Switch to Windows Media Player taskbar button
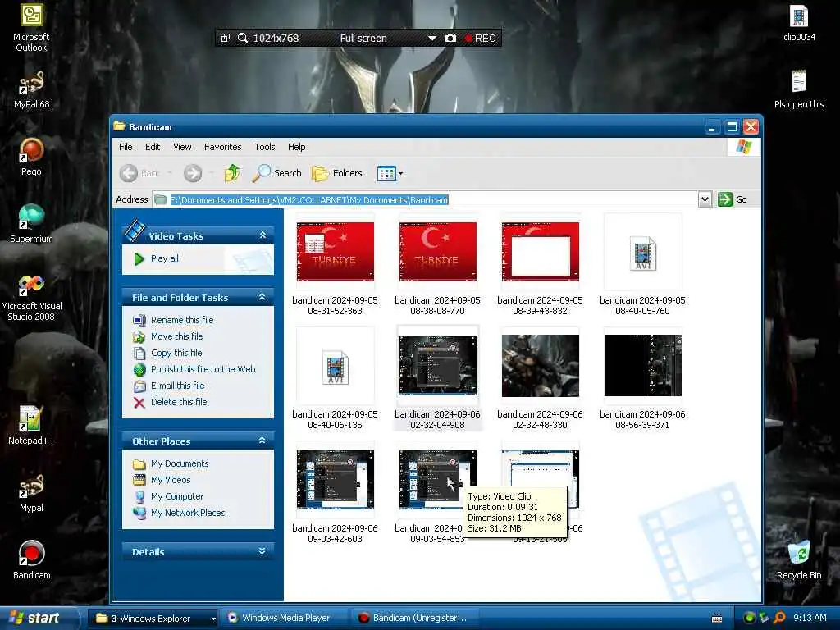Viewport: 840px width, 630px height. click(x=284, y=619)
